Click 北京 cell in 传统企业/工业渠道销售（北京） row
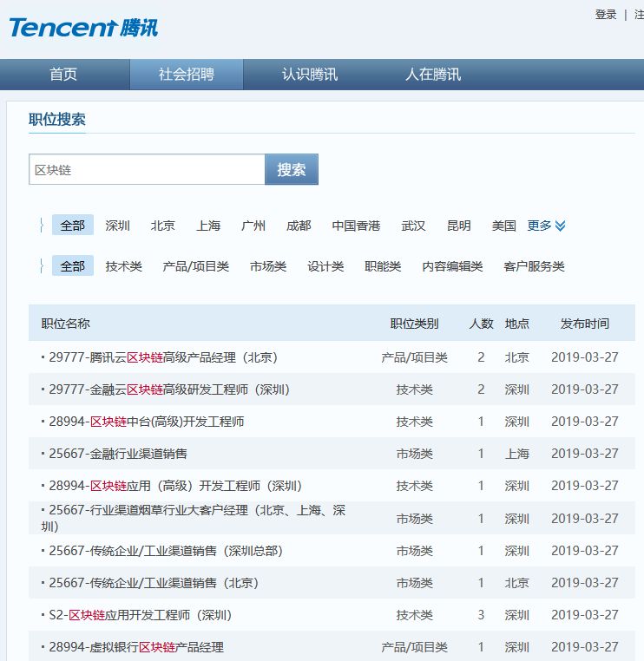The width and height of the screenshot is (644, 661). click(x=517, y=583)
